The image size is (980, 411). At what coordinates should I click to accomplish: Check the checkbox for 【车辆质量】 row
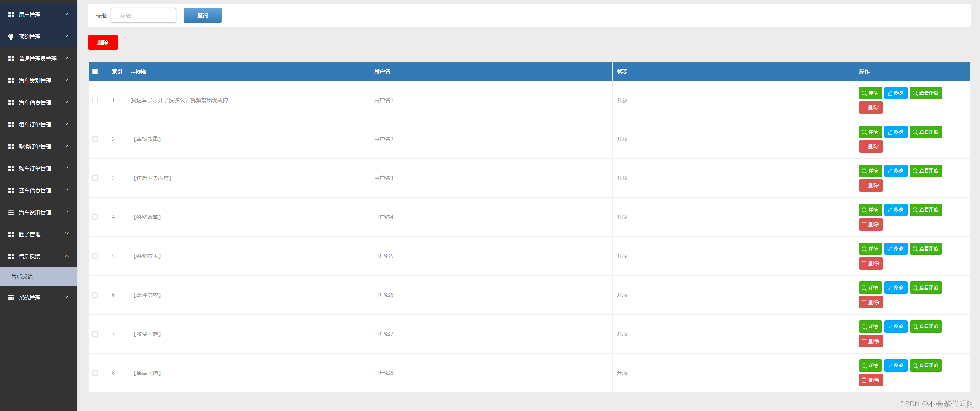[95, 139]
